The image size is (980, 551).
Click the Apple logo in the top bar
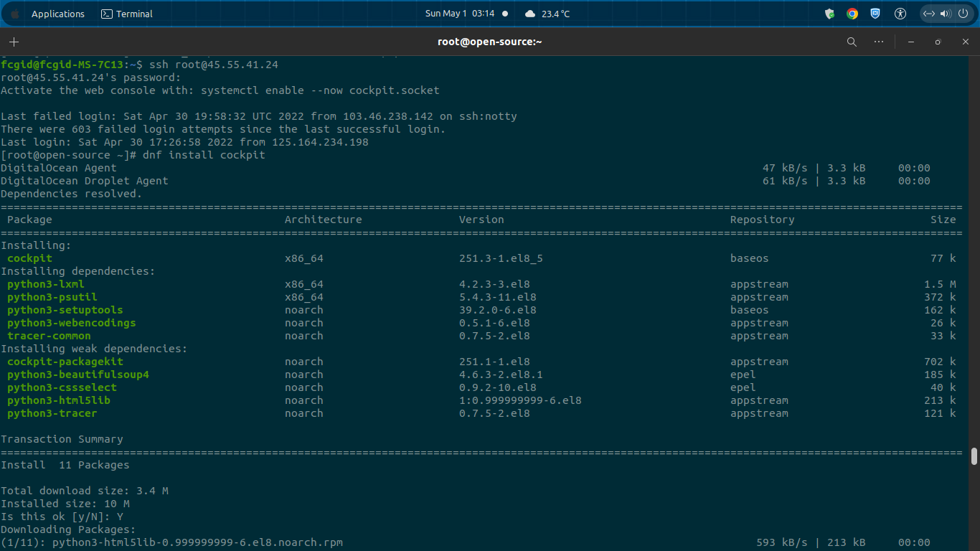[x=14, y=14]
